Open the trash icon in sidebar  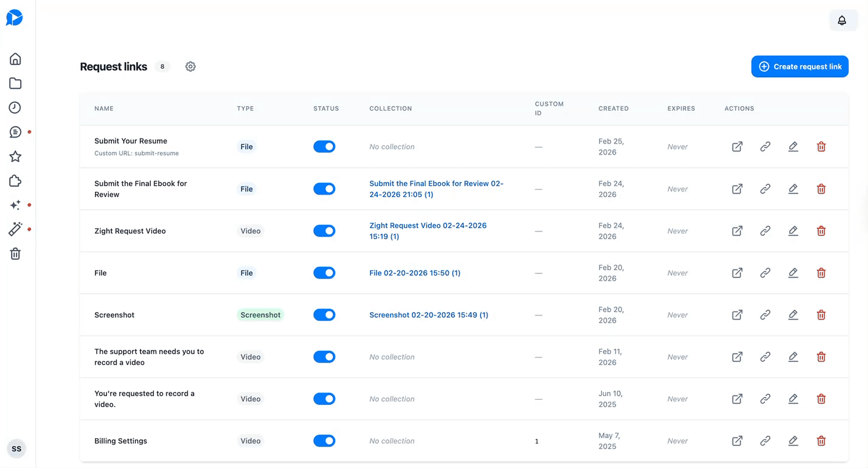[x=15, y=254]
